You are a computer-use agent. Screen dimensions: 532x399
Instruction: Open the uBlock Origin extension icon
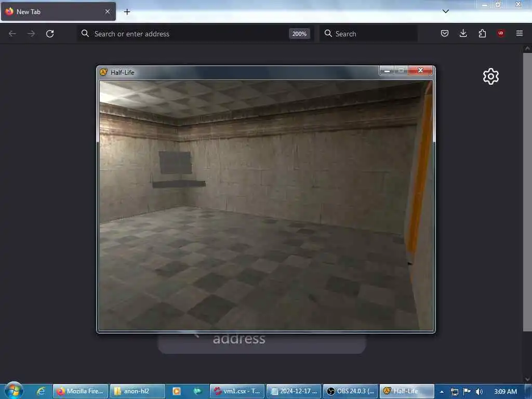coord(501,33)
